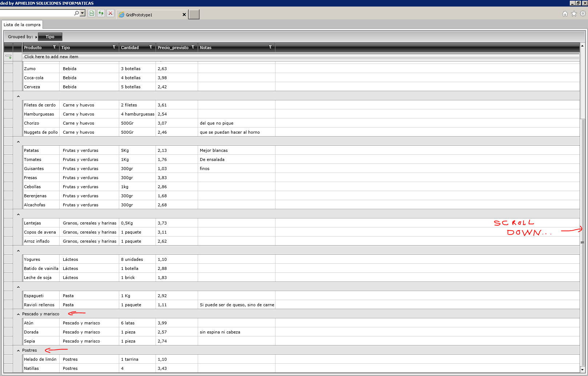
Task: Open browser Tools gear menu
Action: point(583,14)
